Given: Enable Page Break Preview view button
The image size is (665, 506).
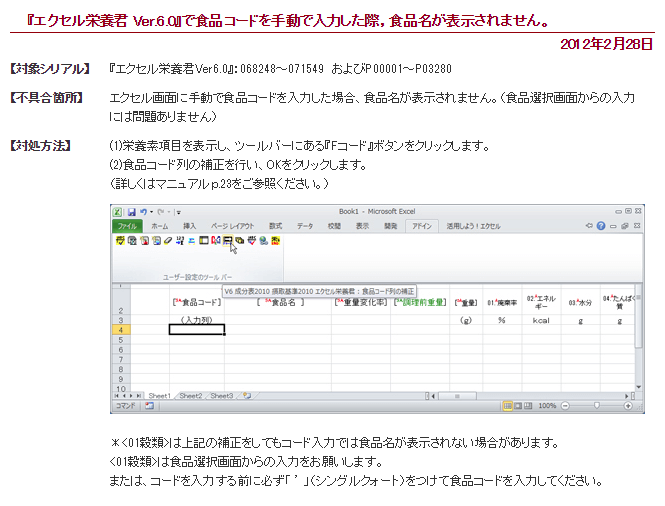Looking at the screenshot, I should 528,406.
